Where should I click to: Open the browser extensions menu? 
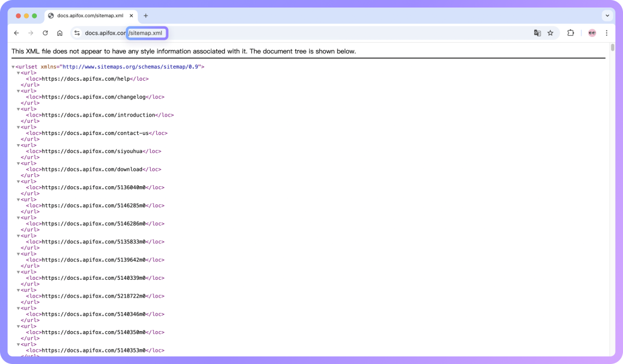(x=571, y=33)
